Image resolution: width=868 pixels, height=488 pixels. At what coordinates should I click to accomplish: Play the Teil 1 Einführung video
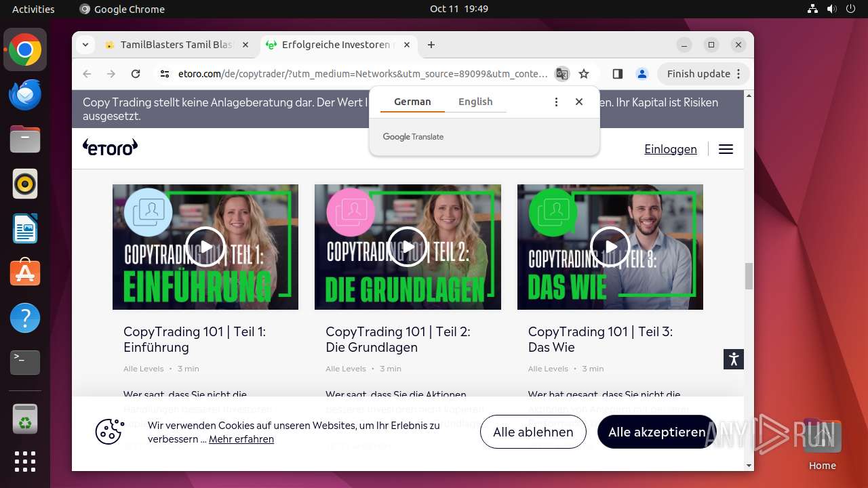pyautogui.click(x=205, y=247)
